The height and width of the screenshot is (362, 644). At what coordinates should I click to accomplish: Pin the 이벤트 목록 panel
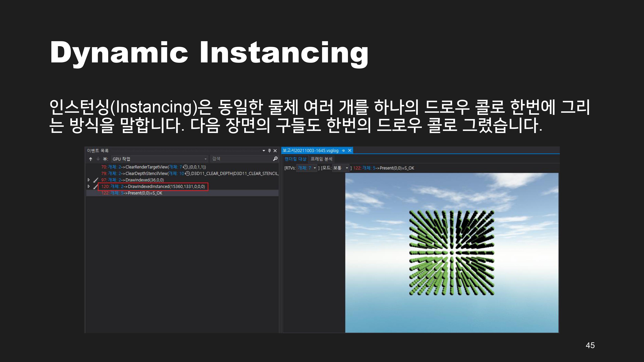click(269, 151)
